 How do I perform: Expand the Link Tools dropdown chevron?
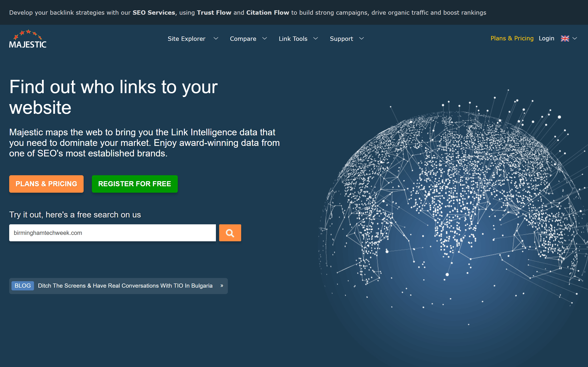click(x=316, y=39)
